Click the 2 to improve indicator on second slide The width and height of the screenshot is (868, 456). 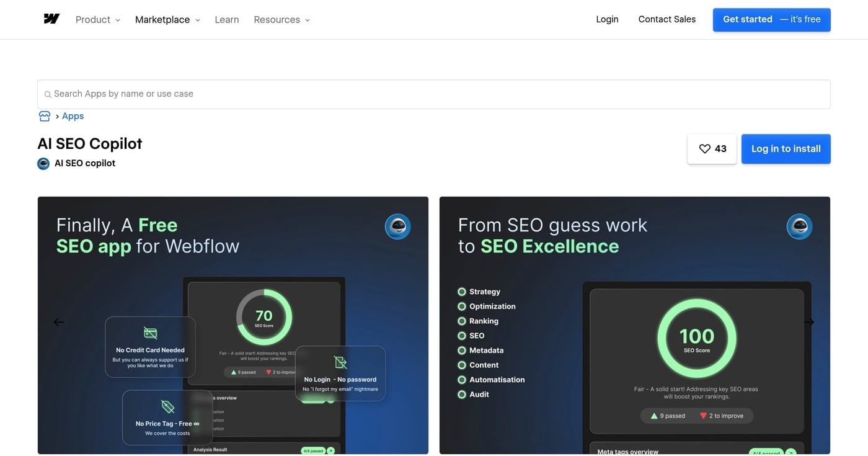point(721,416)
